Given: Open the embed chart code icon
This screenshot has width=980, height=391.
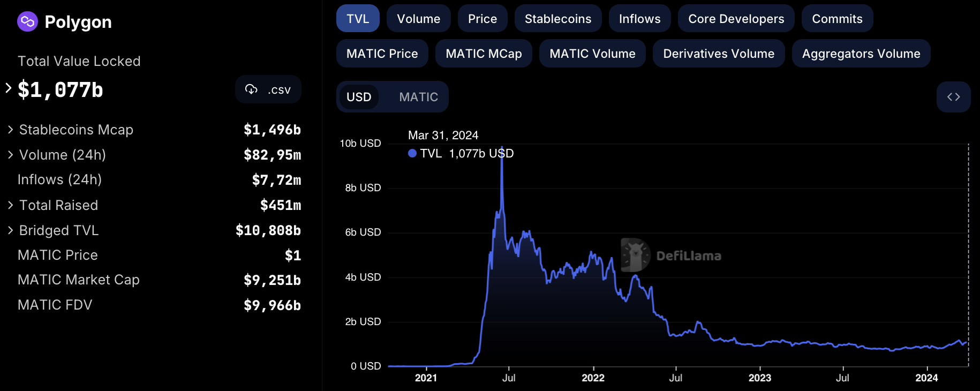Looking at the screenshot, I should click(x=953, y=97).
